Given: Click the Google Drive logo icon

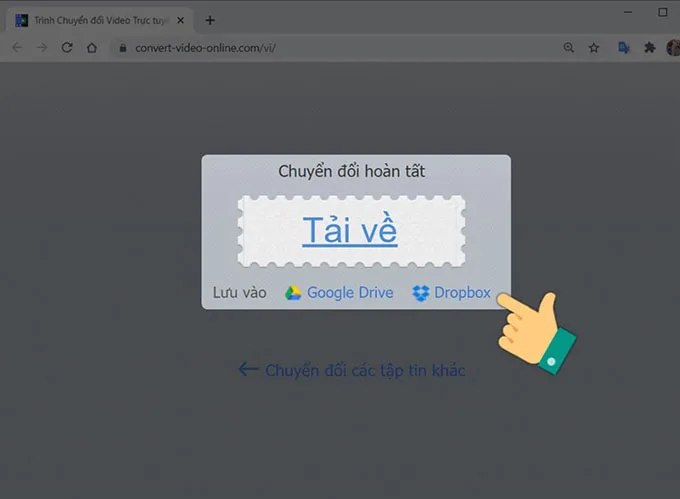Looking at the screenshot, I should pos(293,293).
